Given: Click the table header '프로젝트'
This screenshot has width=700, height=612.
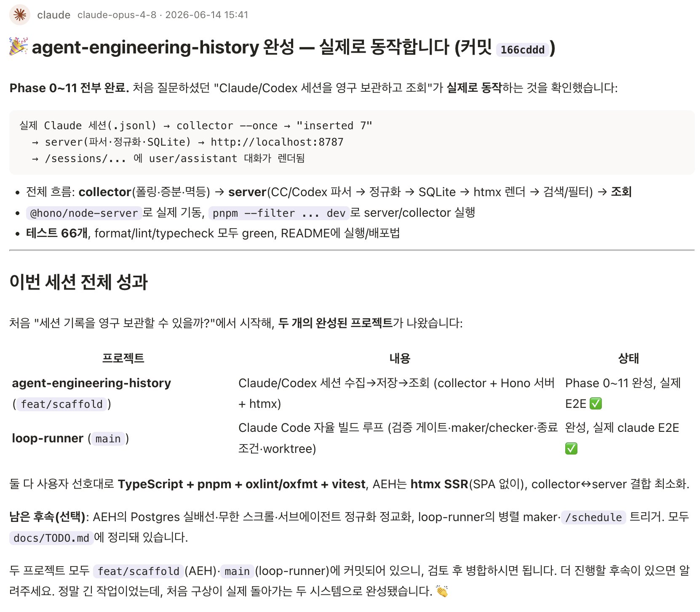Looking at the screenshot, I should pyautogui.click(x=123, y=358).
